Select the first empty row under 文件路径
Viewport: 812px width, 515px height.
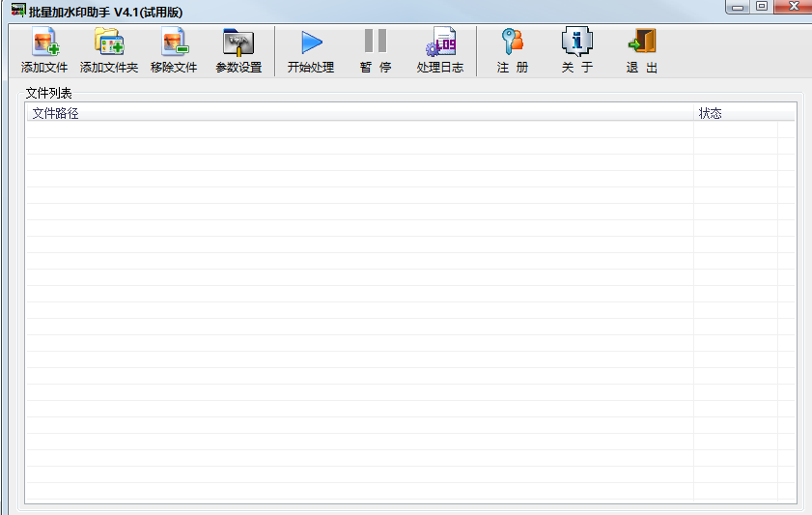357,129
